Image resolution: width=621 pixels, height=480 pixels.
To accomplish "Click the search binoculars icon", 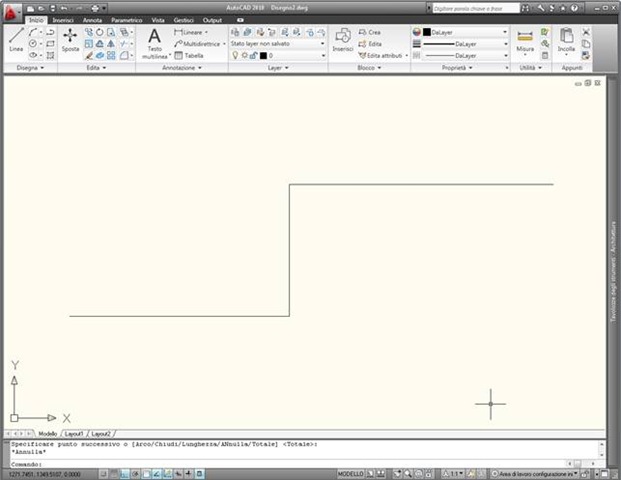I will pos(525,8).
